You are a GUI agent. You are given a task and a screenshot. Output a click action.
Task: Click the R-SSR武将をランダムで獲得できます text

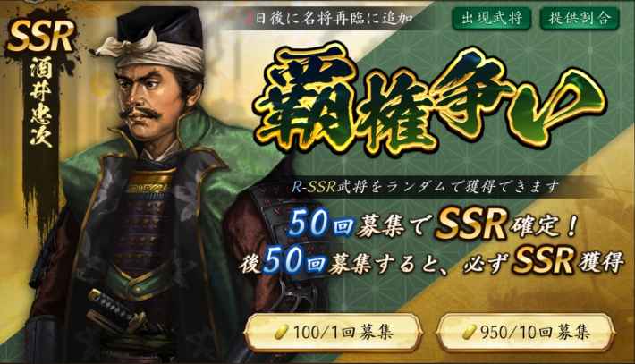pyautogui.click(x=425, y=187)
